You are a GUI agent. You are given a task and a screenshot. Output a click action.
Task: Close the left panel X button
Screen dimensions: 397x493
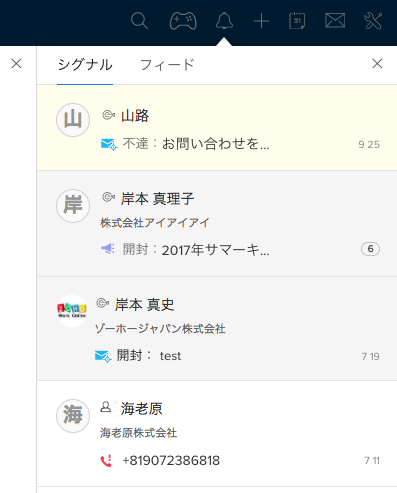[x=16, y=63]
